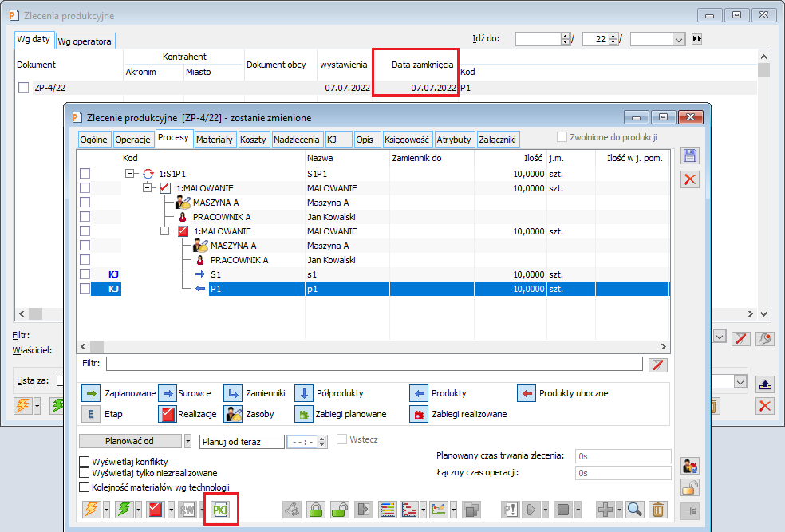Image resolution: width=785 pixels, height=532 pixels.
Task: Click the green closed padlock icon
Action: [315, 509]
